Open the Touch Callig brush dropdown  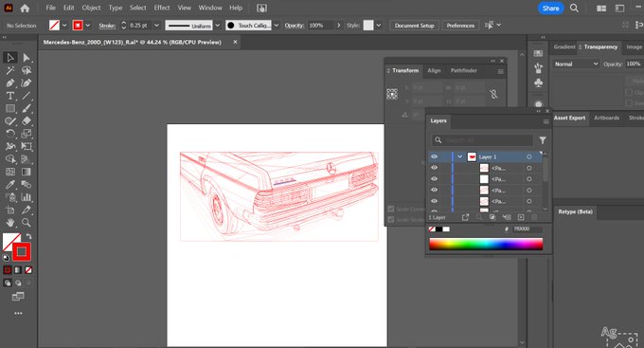tap(276, 26)
